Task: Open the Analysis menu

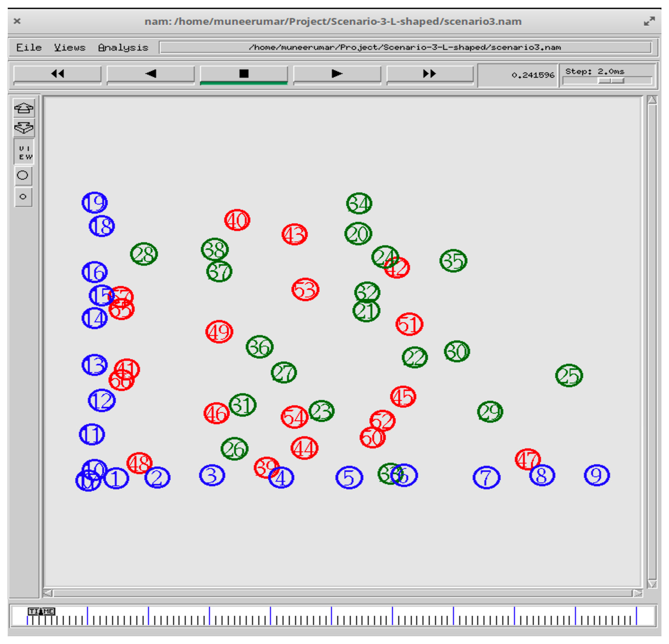Action: pyautogui.click(x=123, y=47)
